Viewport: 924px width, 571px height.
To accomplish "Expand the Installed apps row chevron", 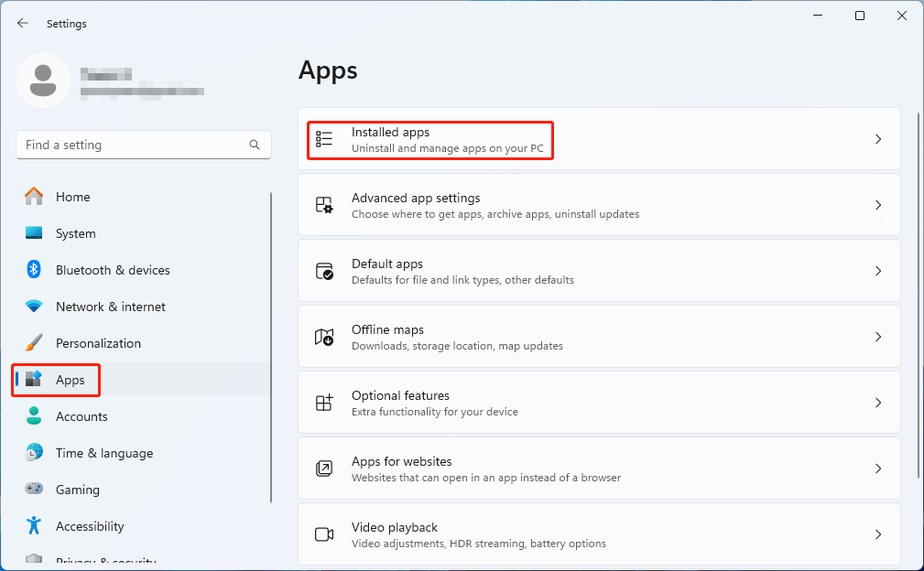I will click(877, 139).
